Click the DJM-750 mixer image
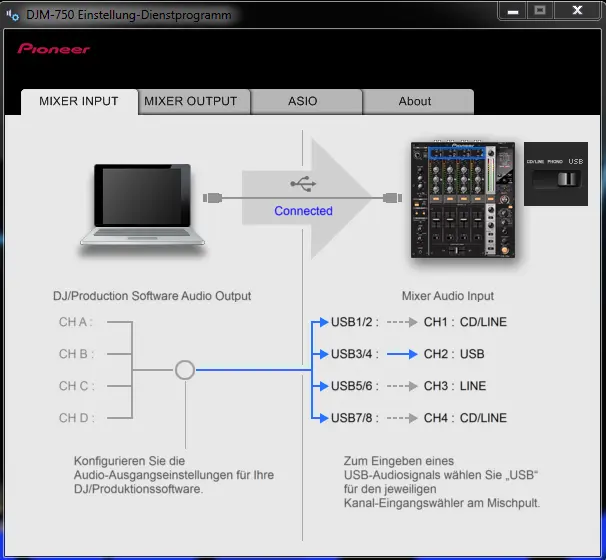 (x=465, y=200)
